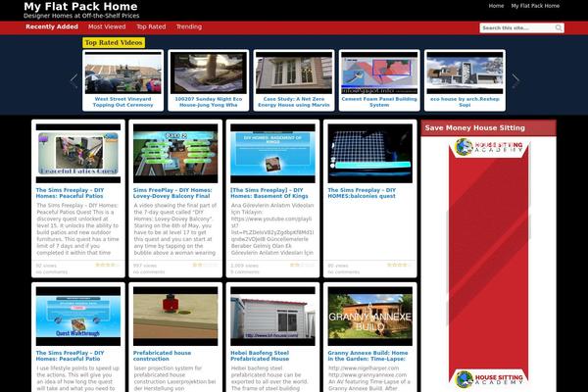Click House Sitting Academy logo at banner bottom
This screenshot has height=392, width=588.
[489, 379]
